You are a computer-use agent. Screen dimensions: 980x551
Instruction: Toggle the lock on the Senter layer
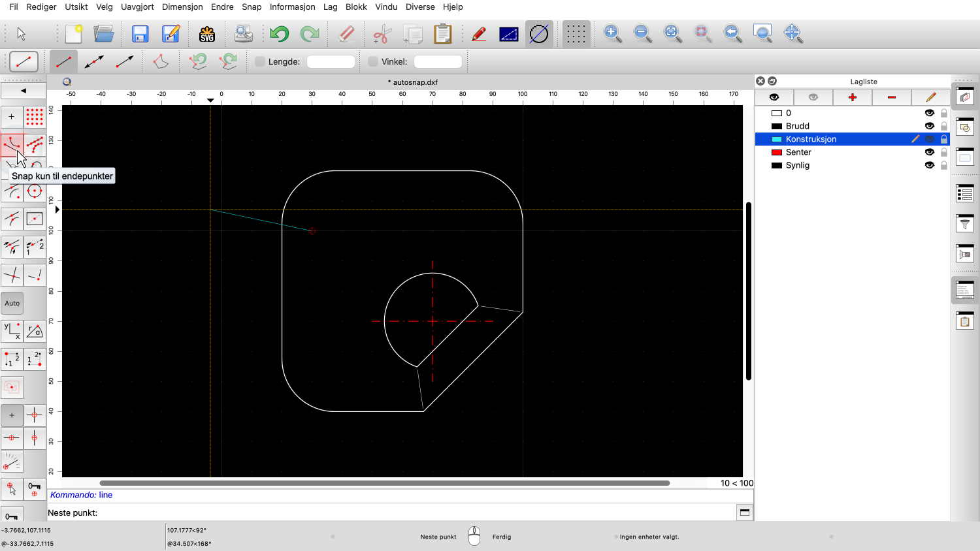pyautogui.click(x=943, y=152)
